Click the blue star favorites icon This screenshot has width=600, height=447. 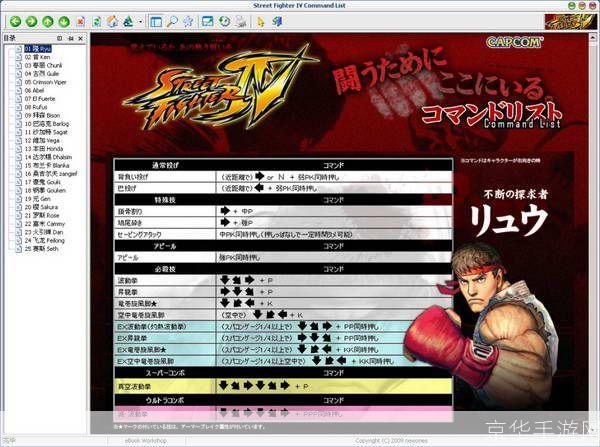click(188, 21)
